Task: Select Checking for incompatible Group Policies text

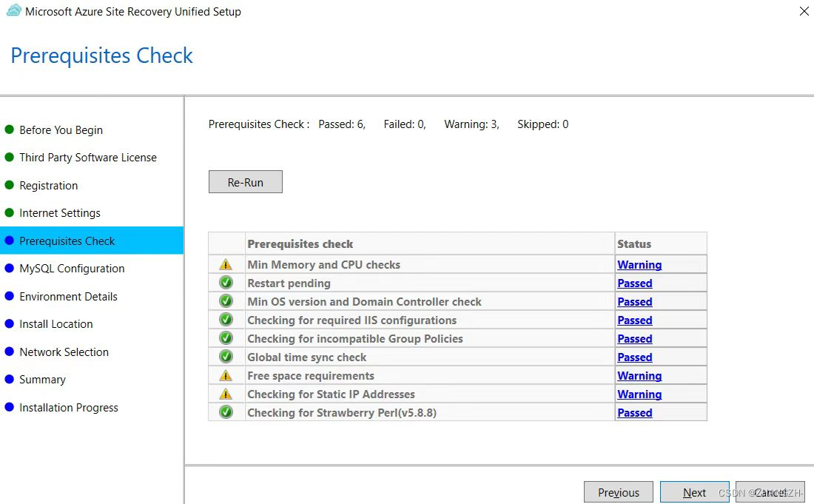Action: [355, 339]
